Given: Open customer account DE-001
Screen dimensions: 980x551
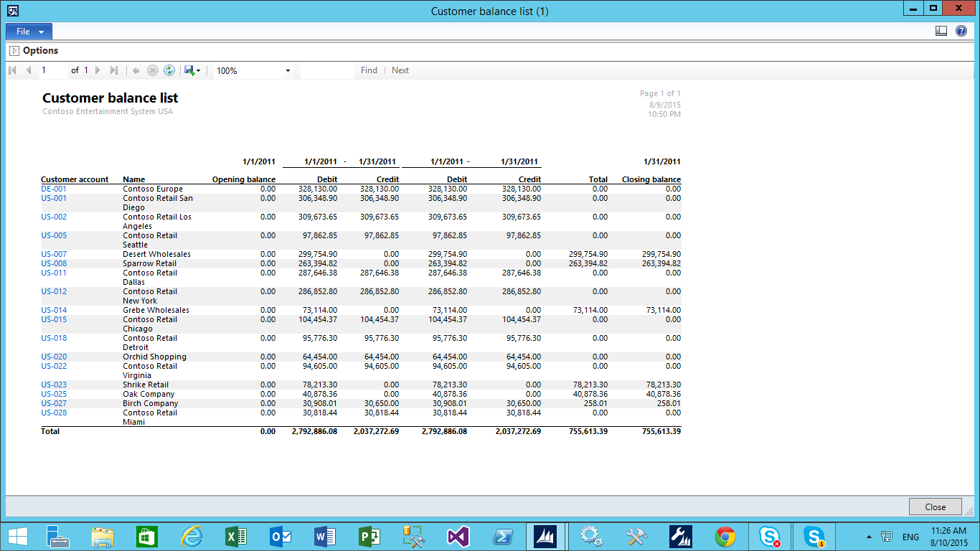Looking at the screenshot, I should [x=54, y=189].
